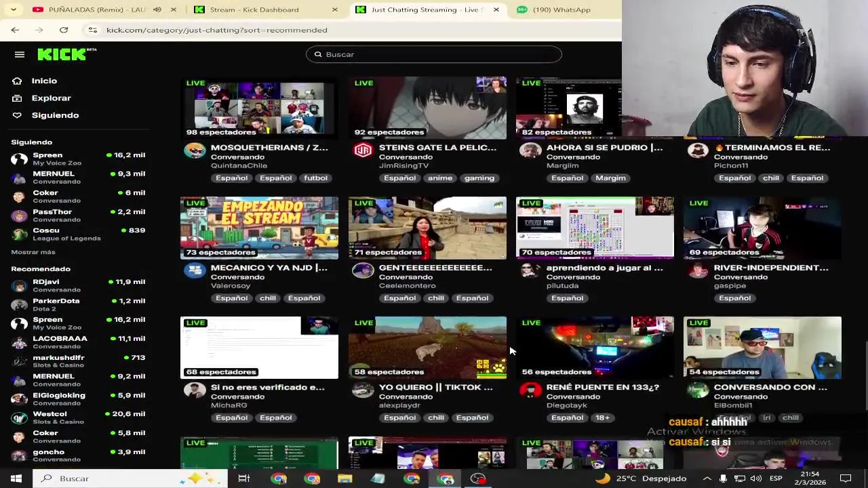Click Diegotayk channel avatar
This screenshot has width=868, height=488.
pyautogui.click(x=530, y=390)
